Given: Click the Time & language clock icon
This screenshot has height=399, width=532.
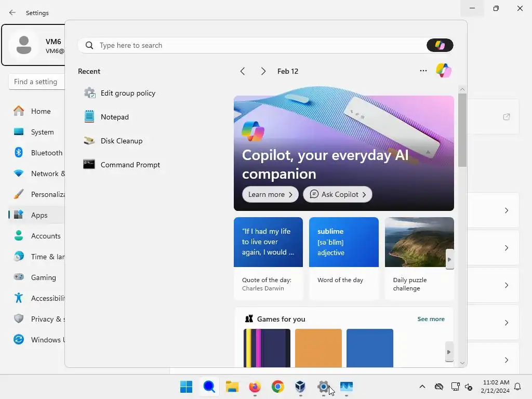Looking at the screenshot, I should [19, 257].
